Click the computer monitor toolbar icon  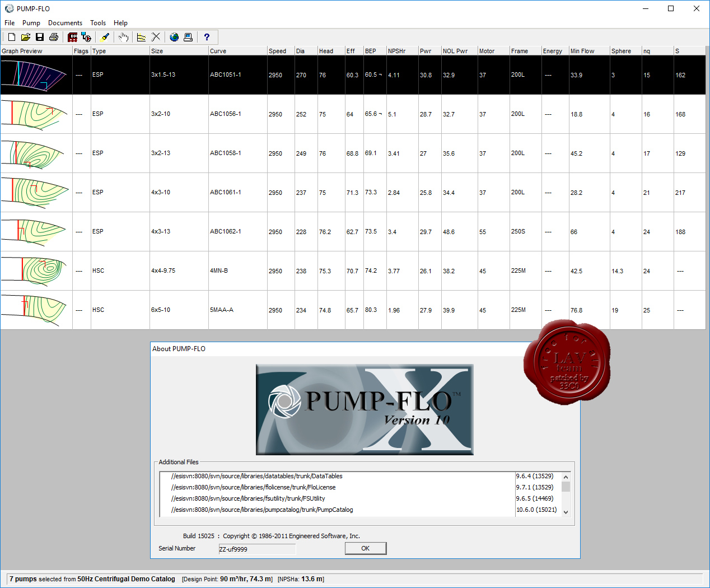click(x=188, y=37)
